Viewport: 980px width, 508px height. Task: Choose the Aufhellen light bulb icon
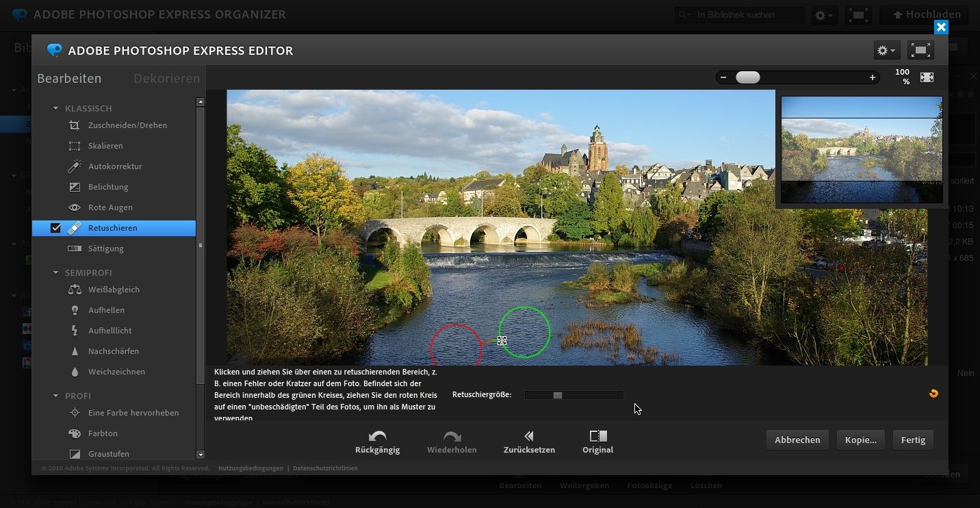(75, 310)
